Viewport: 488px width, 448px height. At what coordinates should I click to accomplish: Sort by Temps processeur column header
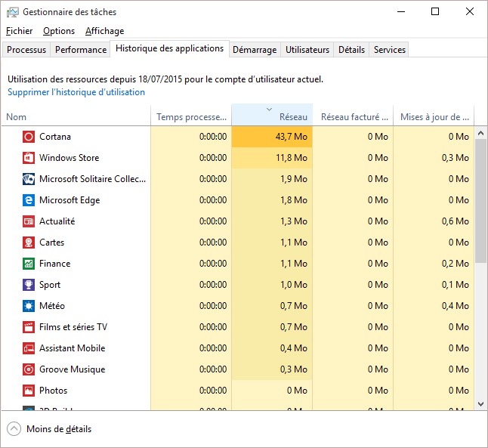pos(191,117)
